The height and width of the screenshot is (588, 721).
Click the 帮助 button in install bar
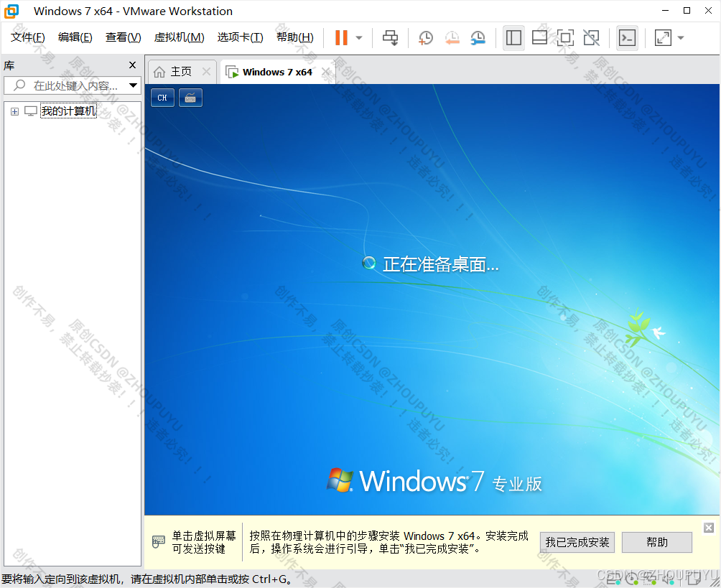[657, 543]
